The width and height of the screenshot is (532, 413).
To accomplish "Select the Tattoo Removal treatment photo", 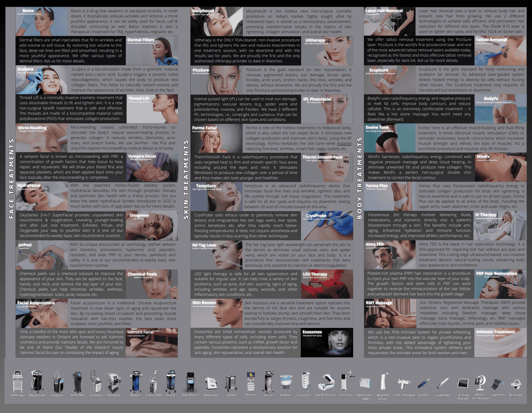I will pos(500,51).
